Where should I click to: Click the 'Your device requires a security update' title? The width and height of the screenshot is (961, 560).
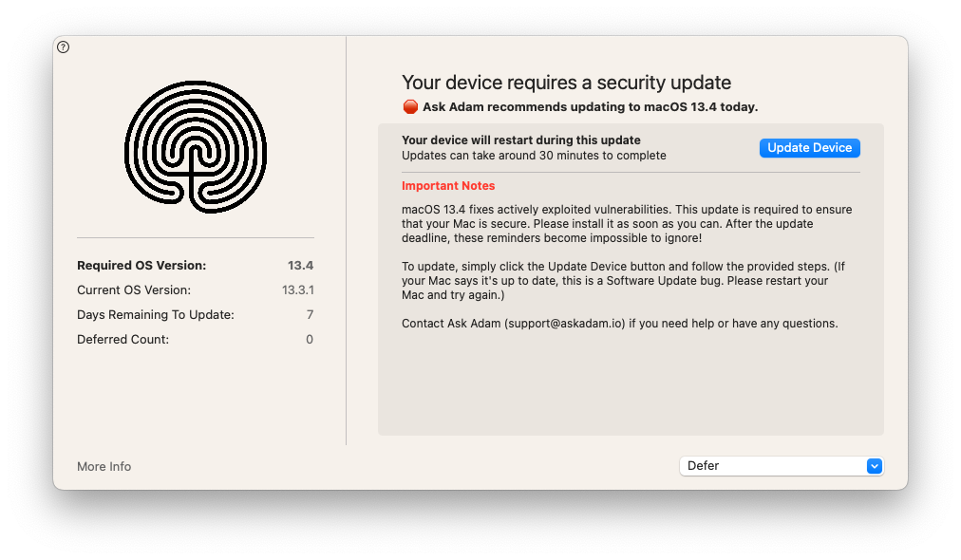pyautogui.click(x=566, y=82)
